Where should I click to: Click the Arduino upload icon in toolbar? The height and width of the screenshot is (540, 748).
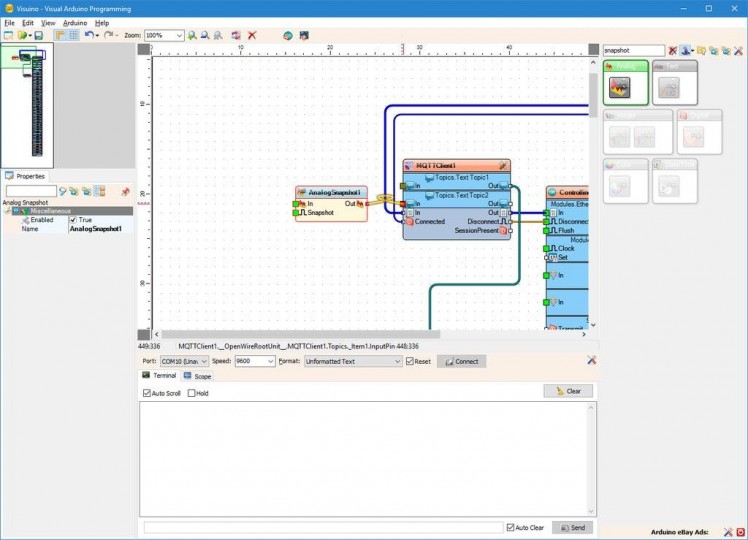click(x=288, y=35)
